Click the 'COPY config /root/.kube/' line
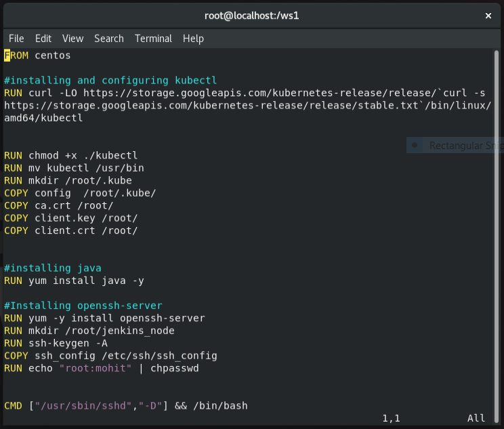The height and width of the screenshot is (429, 504). (x=80, y=193)
